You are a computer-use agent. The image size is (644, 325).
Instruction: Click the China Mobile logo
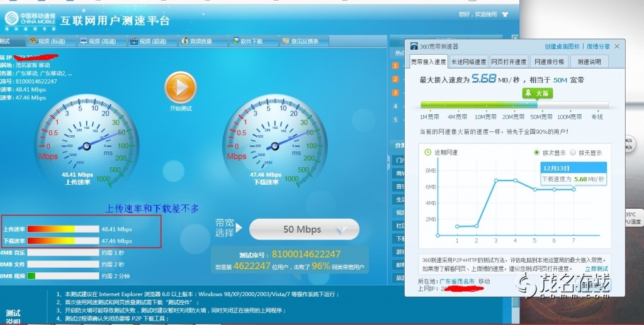(x=30, y=21)
